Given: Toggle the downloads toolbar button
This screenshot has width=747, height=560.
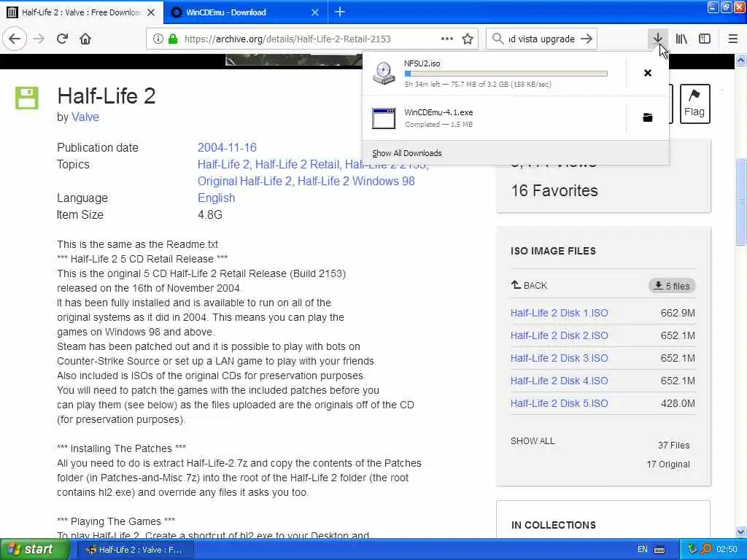Looking at the screenshot, I should click(657, 39).
